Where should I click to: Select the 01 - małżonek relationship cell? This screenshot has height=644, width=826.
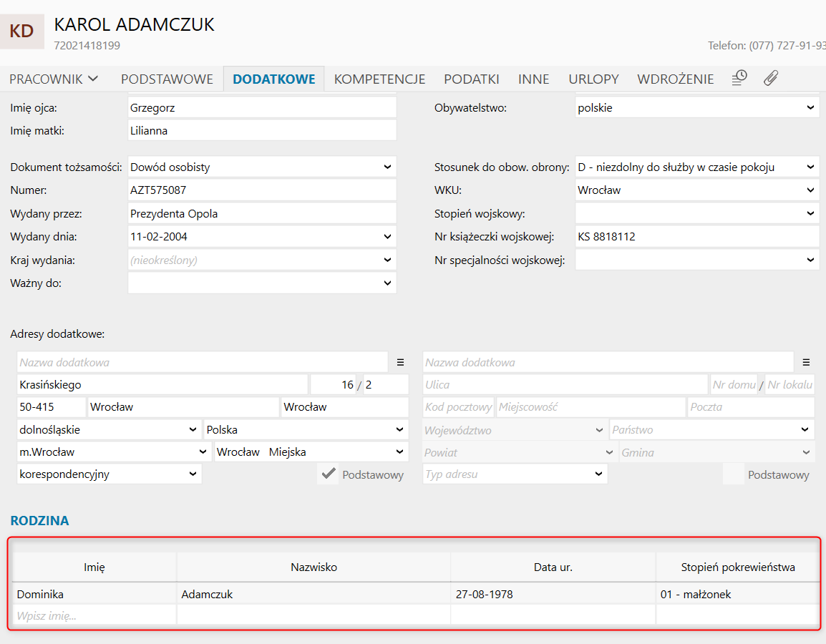(738, 594)
